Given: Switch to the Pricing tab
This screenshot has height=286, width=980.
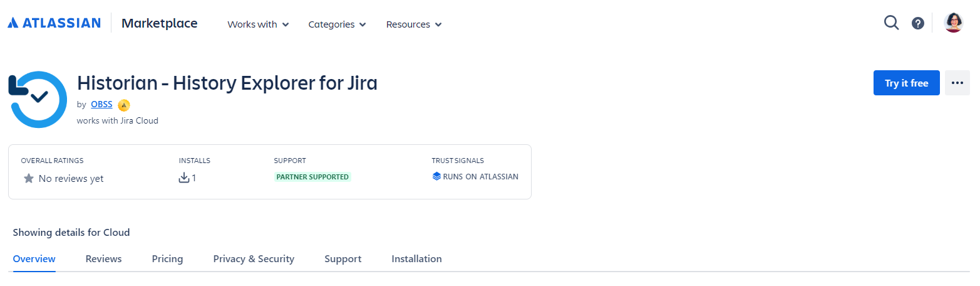Looking at the screenshot, I should pos(167,259).
